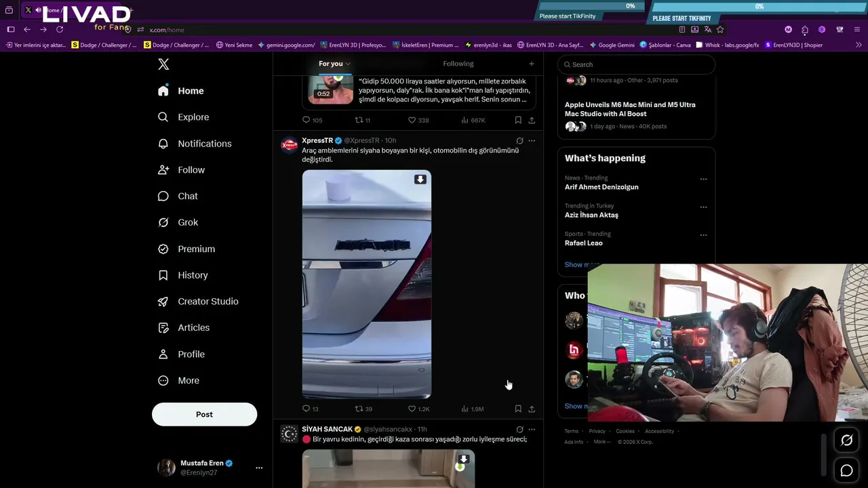The width and height of the screenshot is (868, 488).
Task: Reload the page in the browser toolbar
Action: (60, 30)
